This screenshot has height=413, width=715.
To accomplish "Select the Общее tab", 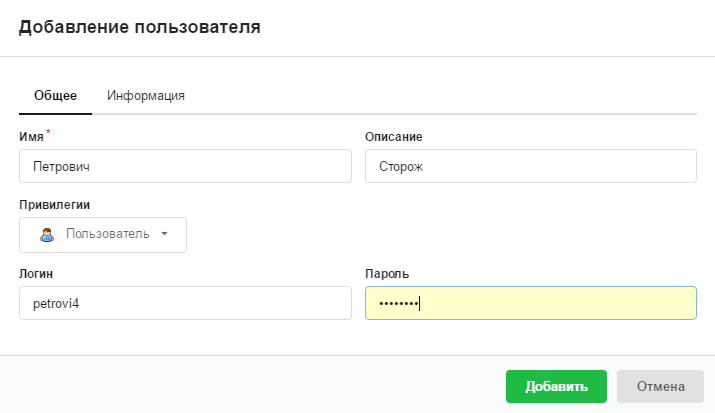I will coord(56,95).
